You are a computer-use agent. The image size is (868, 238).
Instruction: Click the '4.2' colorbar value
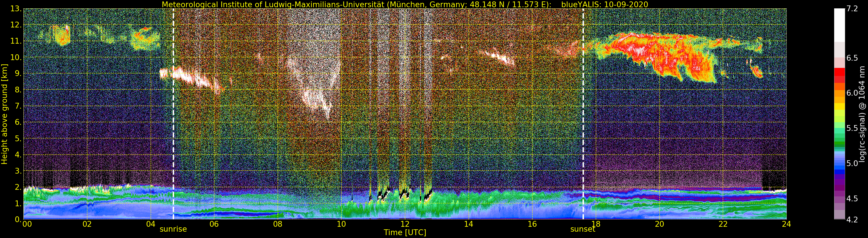click(x=852, y=220)
